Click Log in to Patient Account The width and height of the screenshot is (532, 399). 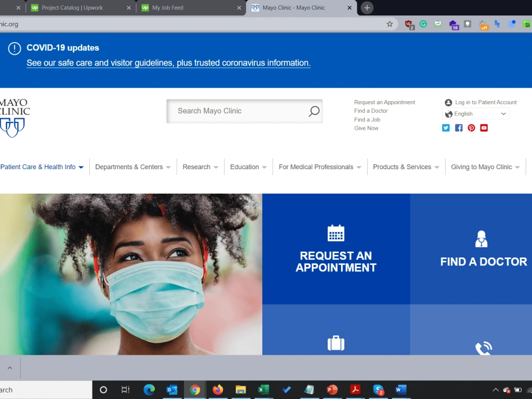(486, 103)
